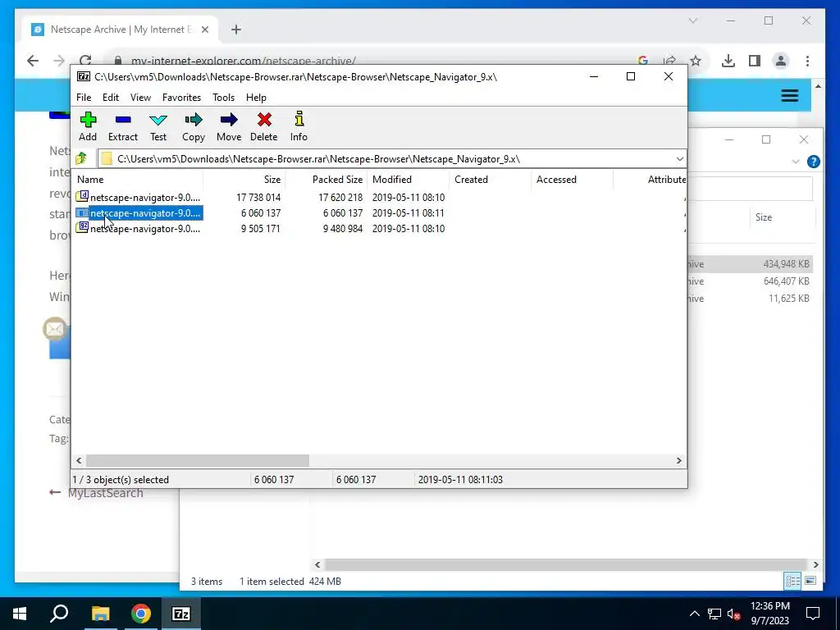Click the email share icon on webpage

(x=55, y=329)
